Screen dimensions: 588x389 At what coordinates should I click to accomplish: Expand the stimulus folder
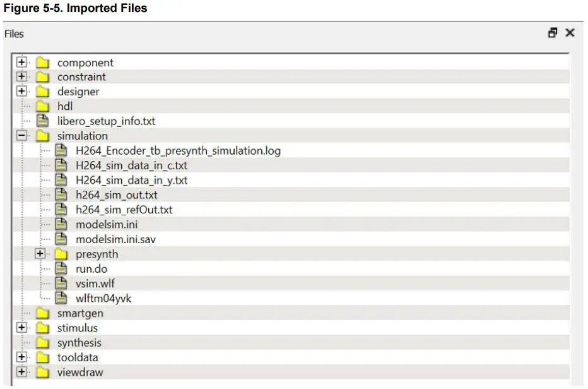[22, 328]
